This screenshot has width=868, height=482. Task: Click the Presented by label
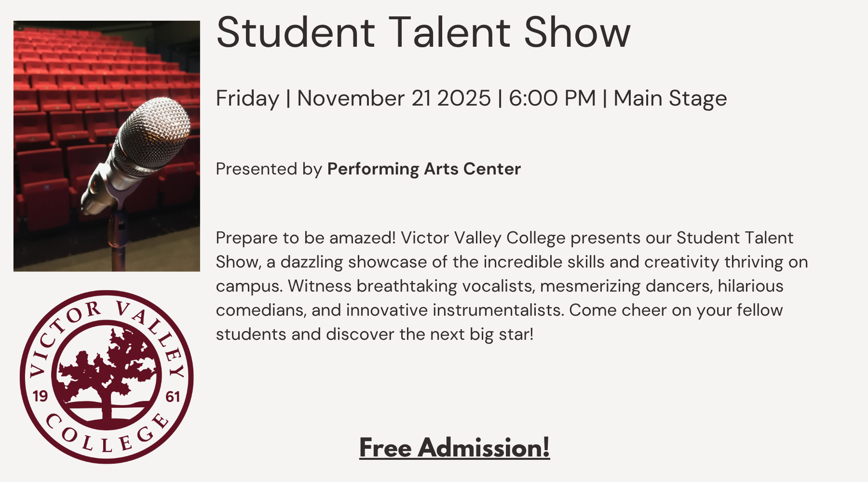(269, 169)
